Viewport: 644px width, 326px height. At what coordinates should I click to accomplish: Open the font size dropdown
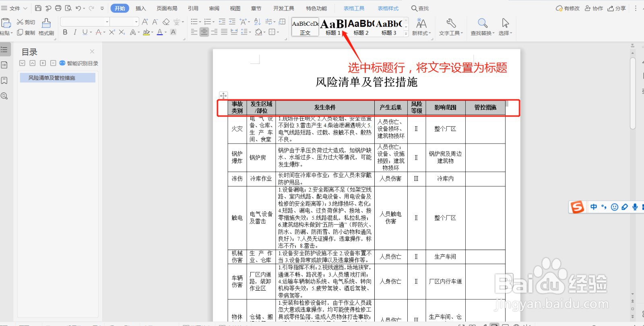pos(137,22)
